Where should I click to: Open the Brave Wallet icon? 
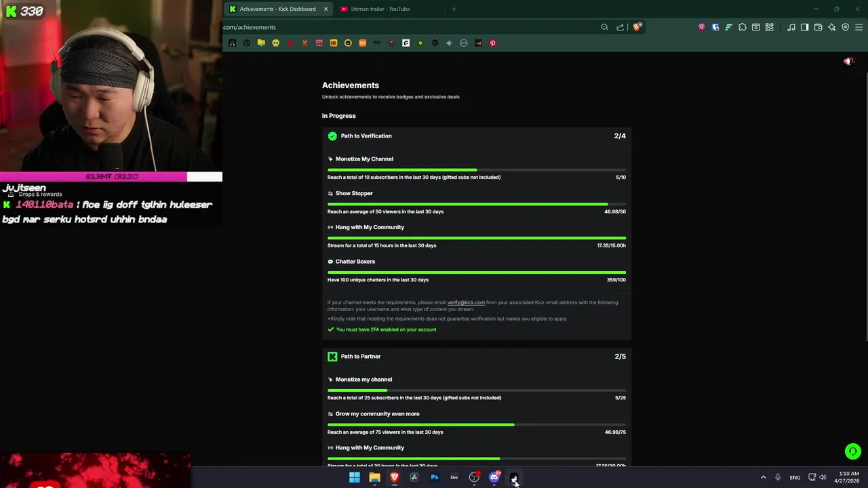coord(818,27)
